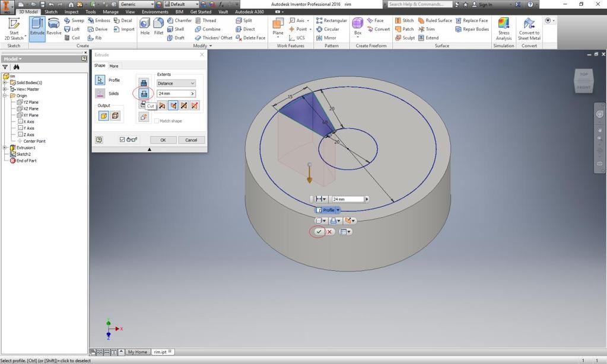Start a 2D Sketch
The width and height of the screenshot is (607, 364).
coord(14,28)
